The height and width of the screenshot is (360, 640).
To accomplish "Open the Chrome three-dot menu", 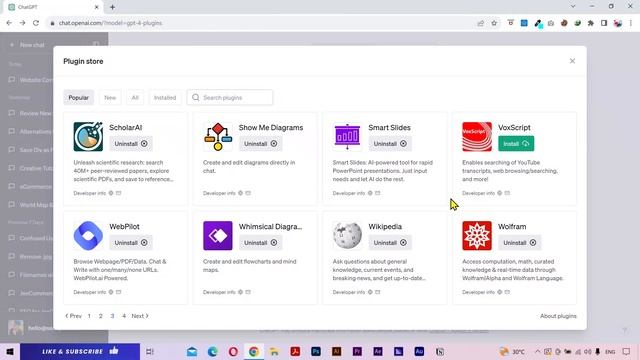I will coord(631,23).
